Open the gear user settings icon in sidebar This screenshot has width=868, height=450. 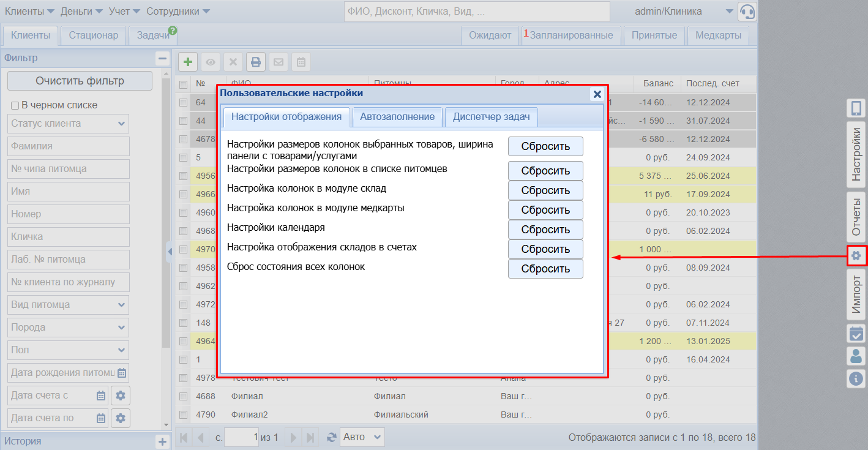click(x=856, y=255)
